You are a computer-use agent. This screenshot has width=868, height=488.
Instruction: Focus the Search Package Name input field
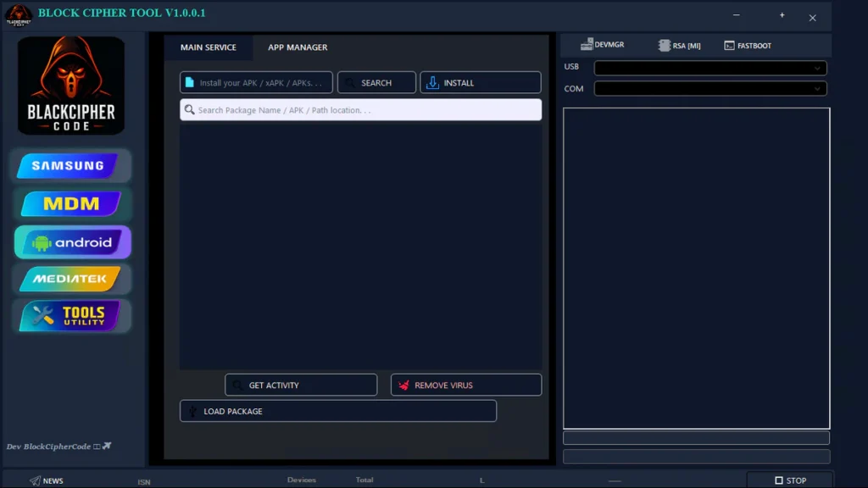[360, 110]
